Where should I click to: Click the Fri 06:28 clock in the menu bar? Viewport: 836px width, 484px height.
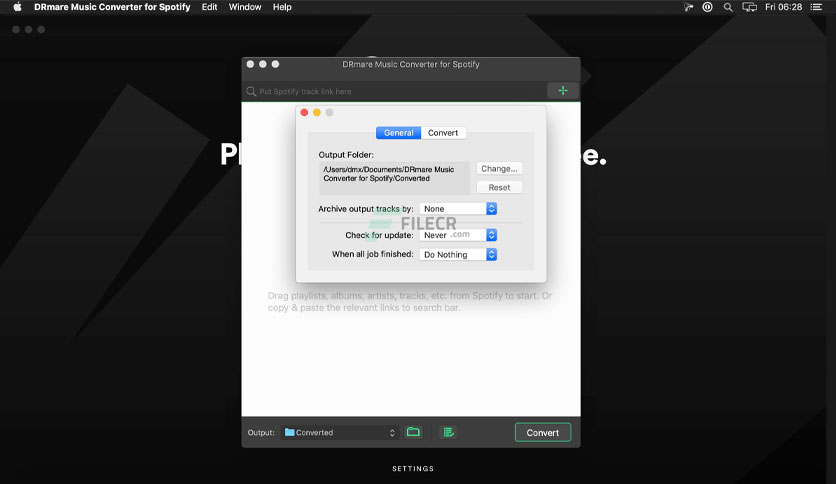pos(783,7)
